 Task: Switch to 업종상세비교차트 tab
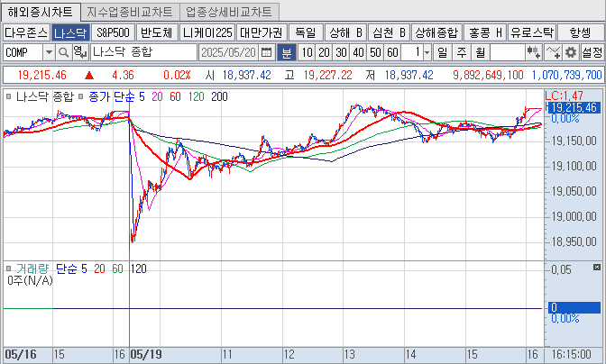(x=229, y=12)
